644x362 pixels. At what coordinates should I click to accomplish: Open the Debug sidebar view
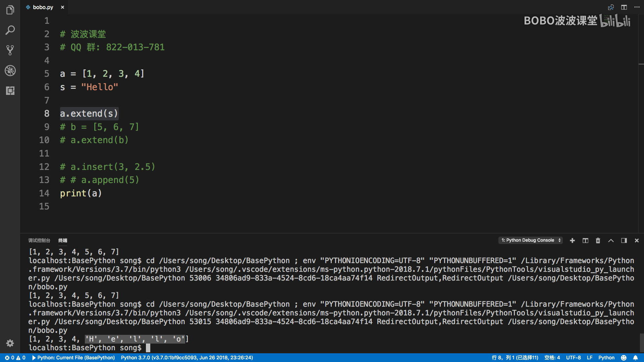click(10, 70)
